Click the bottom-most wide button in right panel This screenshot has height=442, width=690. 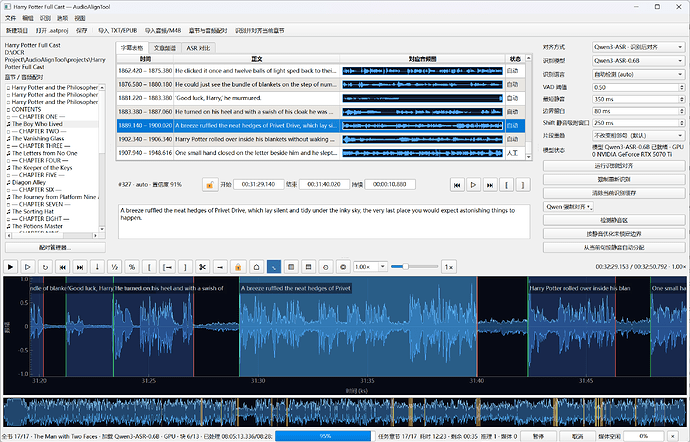tap(614, 247)
